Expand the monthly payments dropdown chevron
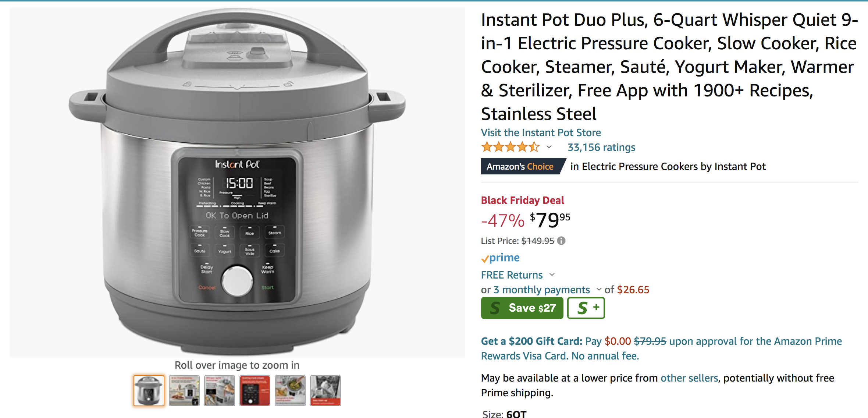The width and height of the screenshot is (868, 418). tap(599, 290)
